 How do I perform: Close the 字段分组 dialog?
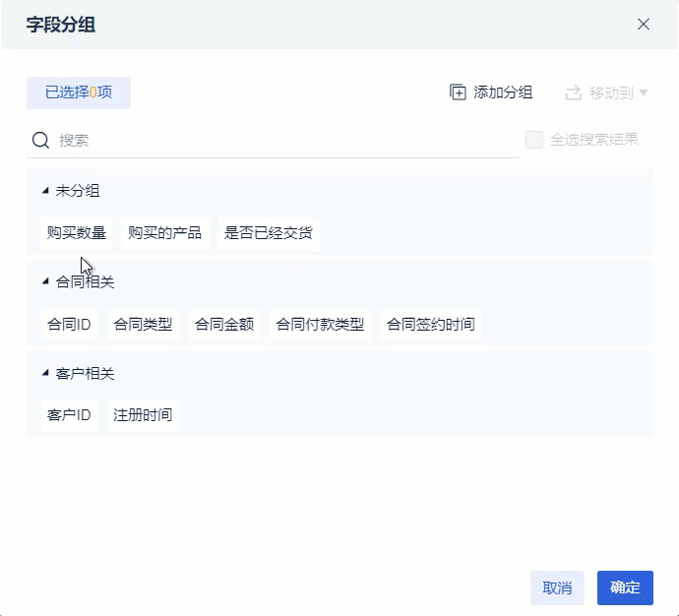tap(644, 25)
